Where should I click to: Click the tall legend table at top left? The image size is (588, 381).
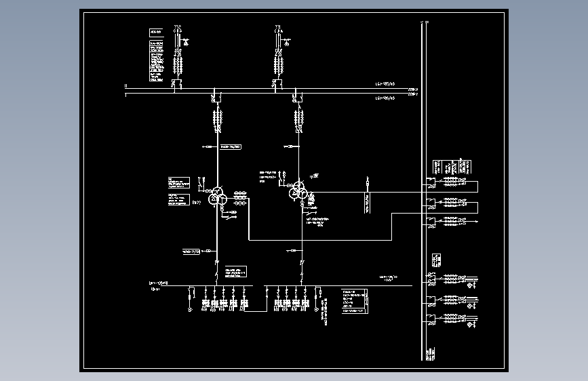(x=157, y=61)
